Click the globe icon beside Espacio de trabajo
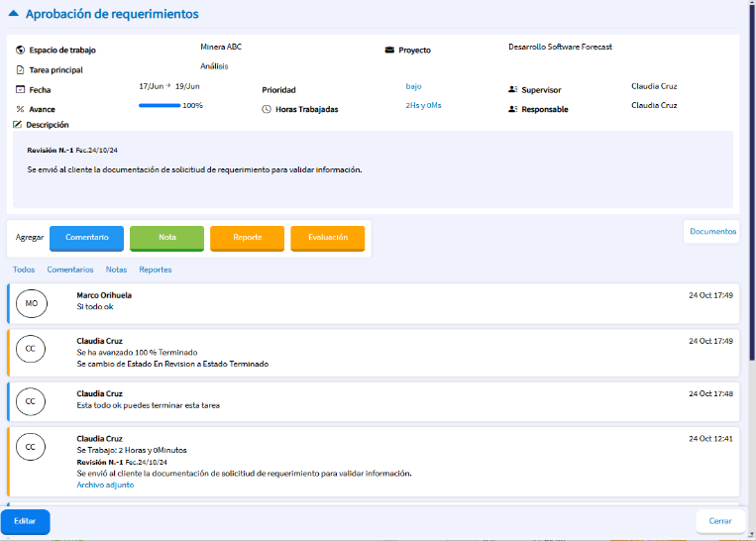 [20, 51]
